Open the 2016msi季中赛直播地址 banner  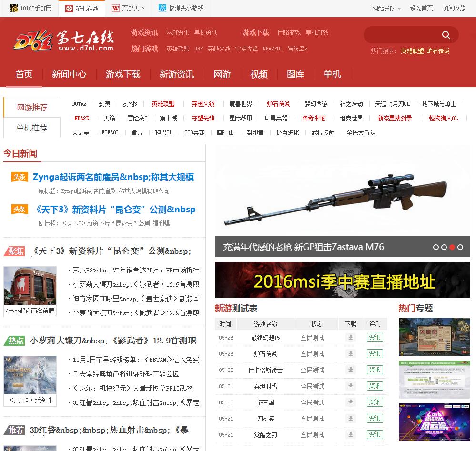(x=343, y=280)
